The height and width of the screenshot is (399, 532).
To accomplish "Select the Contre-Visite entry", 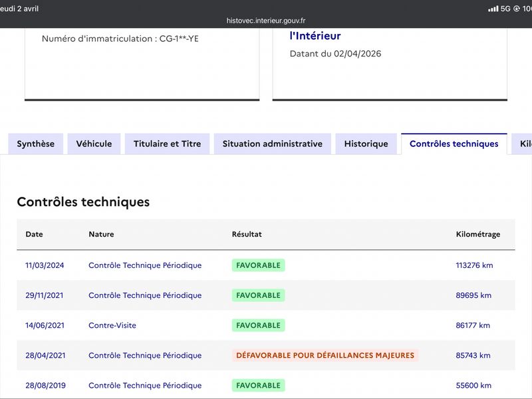I will [112, 325].
